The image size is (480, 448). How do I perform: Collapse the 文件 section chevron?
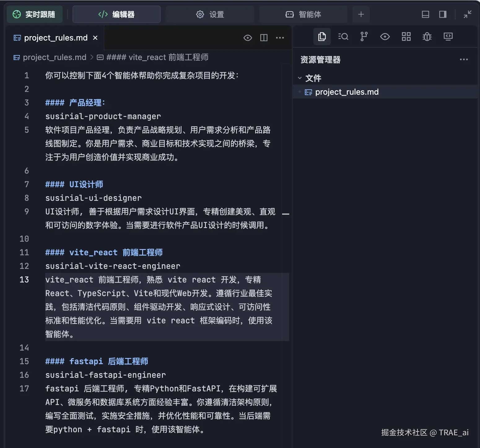300,78
